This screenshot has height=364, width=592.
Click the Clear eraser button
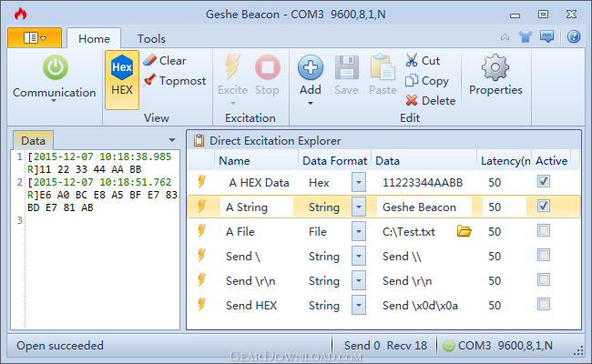click(165, 60)
